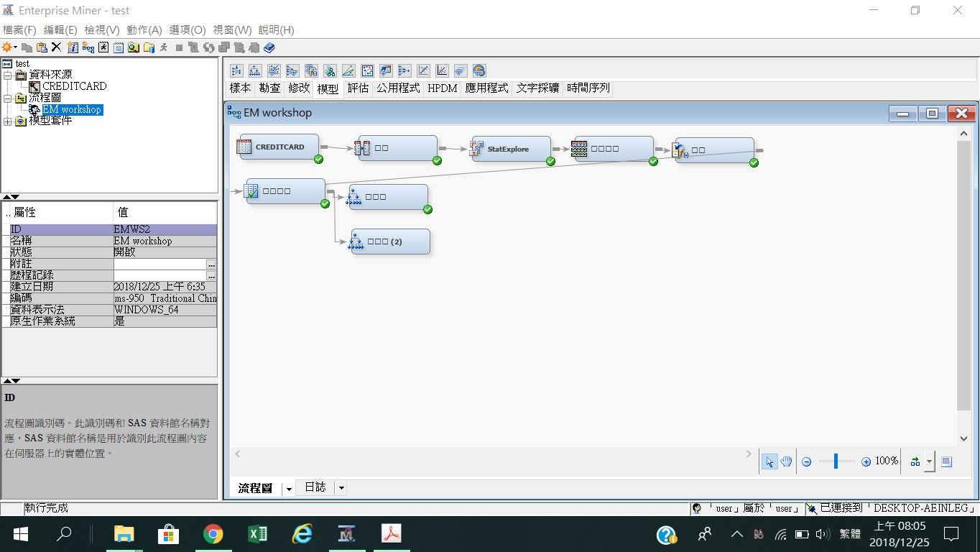Collapse the 流程圖 tree folder
This screenshot has width=980, height=552.
coord(7,98)
